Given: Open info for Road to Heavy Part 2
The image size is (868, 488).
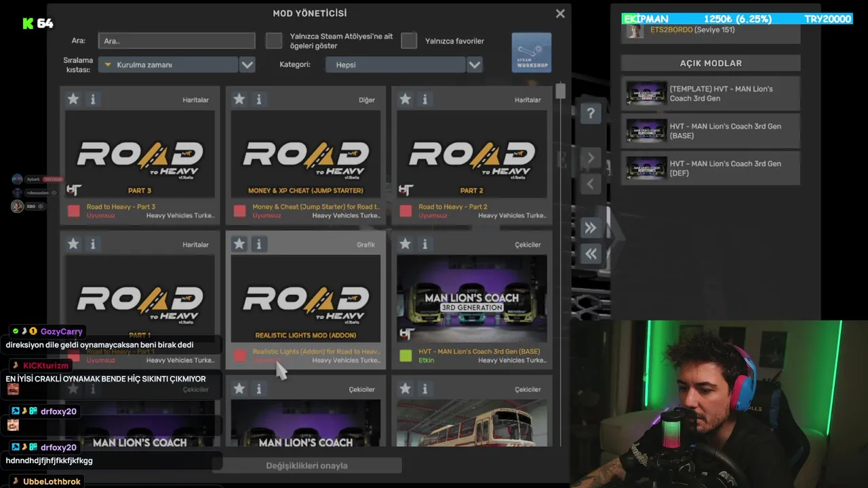Looking at the screenshot, I should click(x=425, y=100).
